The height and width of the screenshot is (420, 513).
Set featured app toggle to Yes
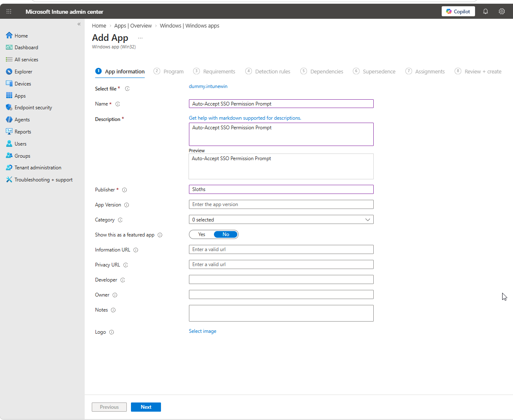(202, 234)
